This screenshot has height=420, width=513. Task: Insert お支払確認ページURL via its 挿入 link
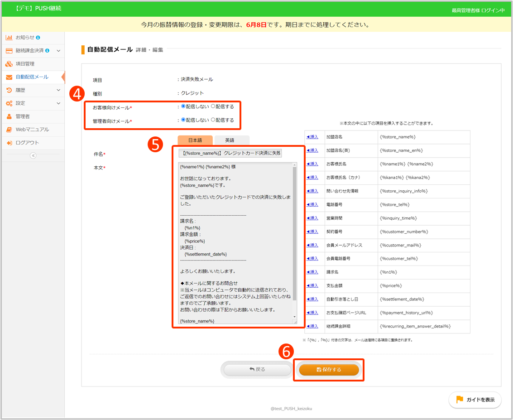pos(312,313)
